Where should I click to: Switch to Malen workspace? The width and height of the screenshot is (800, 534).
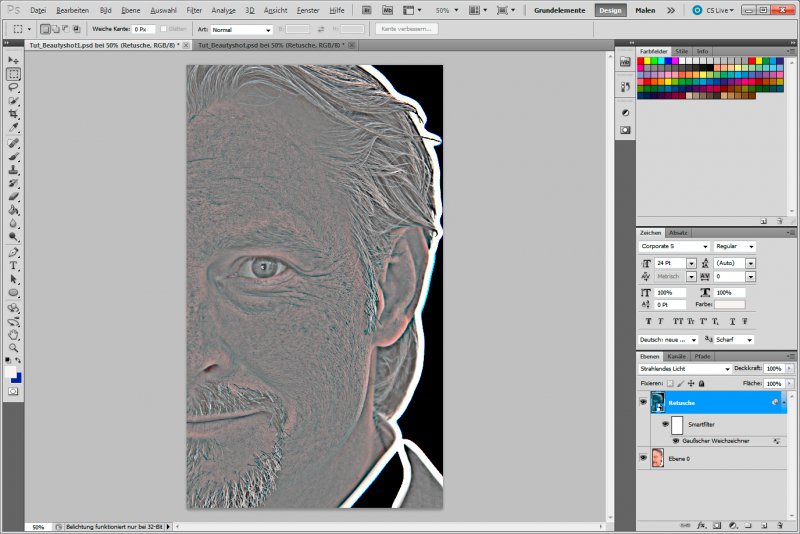click(x=645, y=10)
